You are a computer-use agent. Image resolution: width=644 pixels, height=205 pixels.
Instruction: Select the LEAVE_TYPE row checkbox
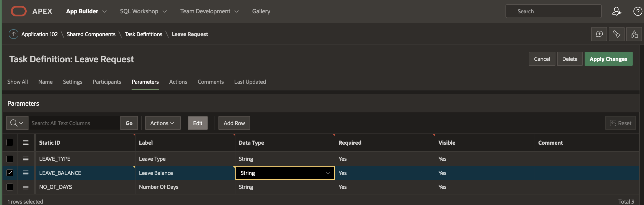point(10,159)
